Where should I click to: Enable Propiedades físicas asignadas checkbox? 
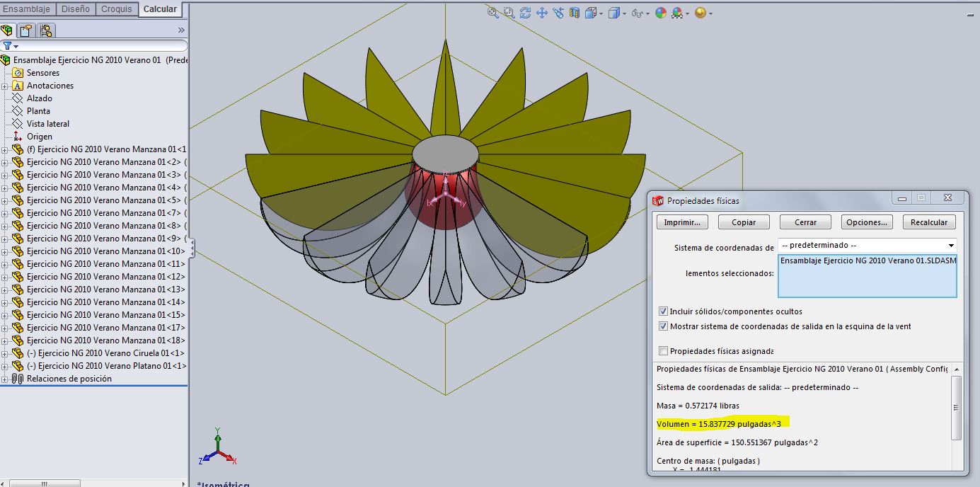tap(663, 351)
